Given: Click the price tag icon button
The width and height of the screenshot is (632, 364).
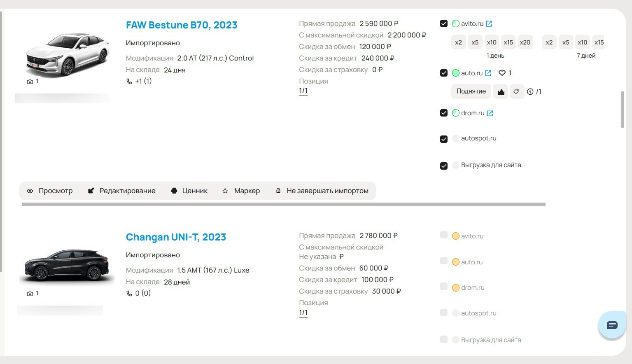Looking at the screenshot, I should [516, 91].
